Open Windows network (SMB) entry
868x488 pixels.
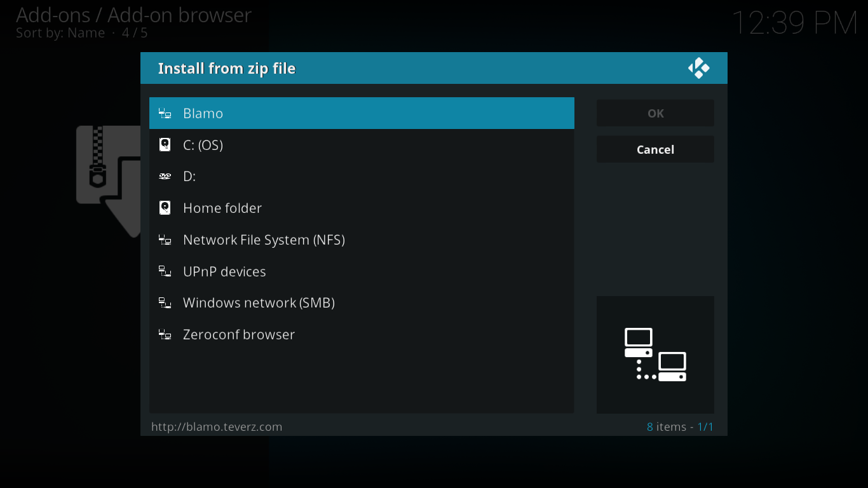[361, 303]
